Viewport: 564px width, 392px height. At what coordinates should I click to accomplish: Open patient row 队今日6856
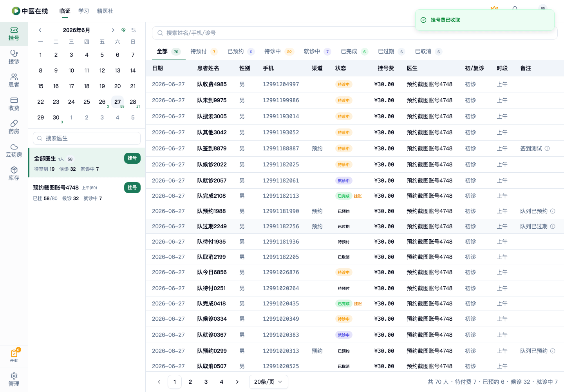pyautogui.click(x=355, y=272)
